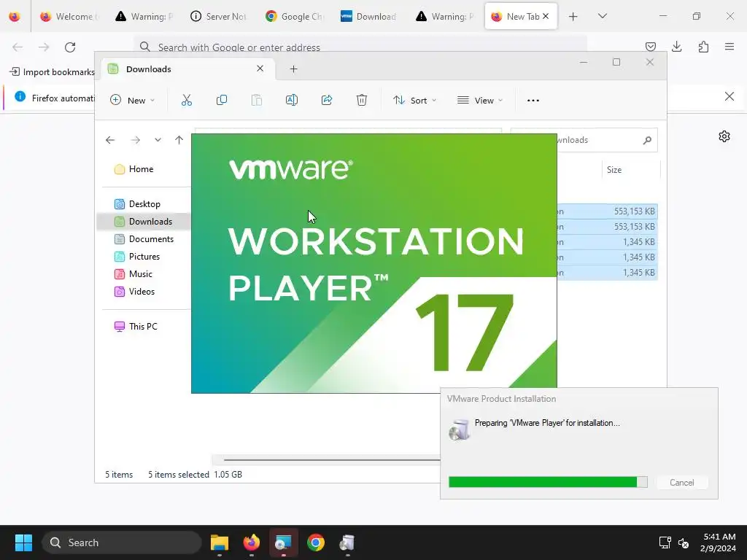Switch to the Welcome Firefox tab
747x560 pixels.
coord(69,16)
